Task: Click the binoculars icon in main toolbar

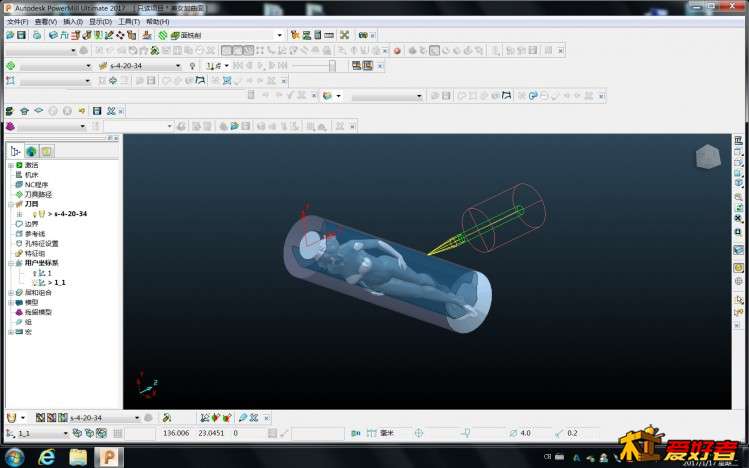Action: click(363, 35)
